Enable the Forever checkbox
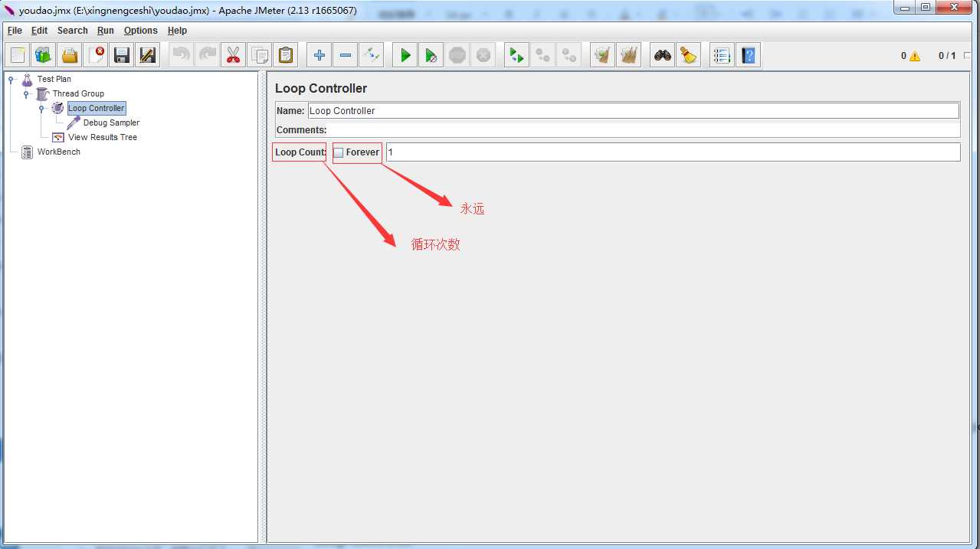The image size is (980, 549). (x=339, y=152)
